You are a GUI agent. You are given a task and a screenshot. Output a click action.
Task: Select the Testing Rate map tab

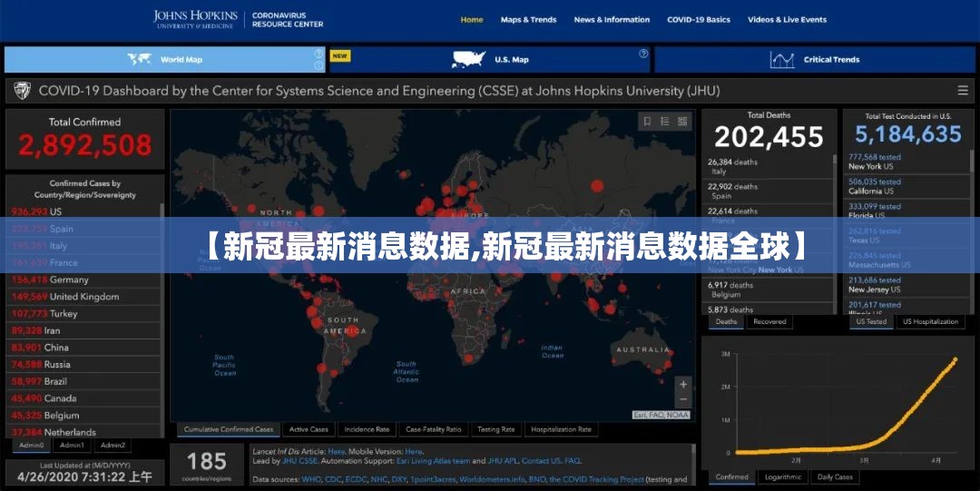pos(496,429)
